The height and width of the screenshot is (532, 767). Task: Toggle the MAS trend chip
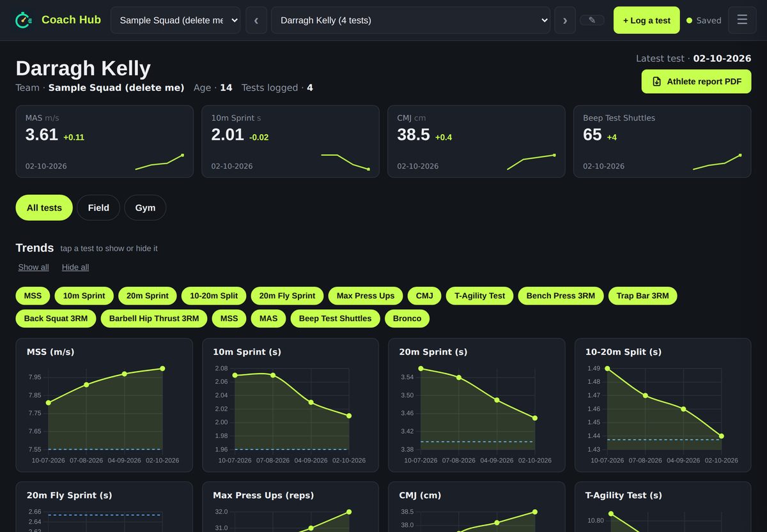tap(268, 318)
